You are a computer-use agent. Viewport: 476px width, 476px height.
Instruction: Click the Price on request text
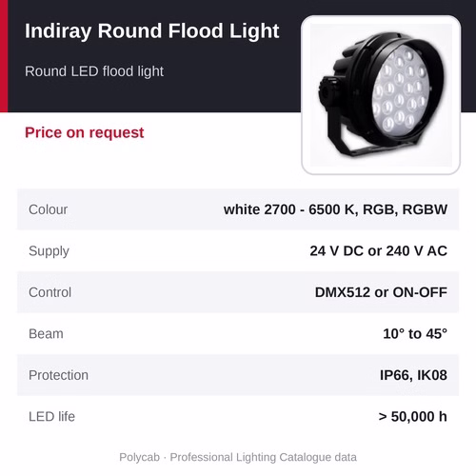tap(85, 133)
